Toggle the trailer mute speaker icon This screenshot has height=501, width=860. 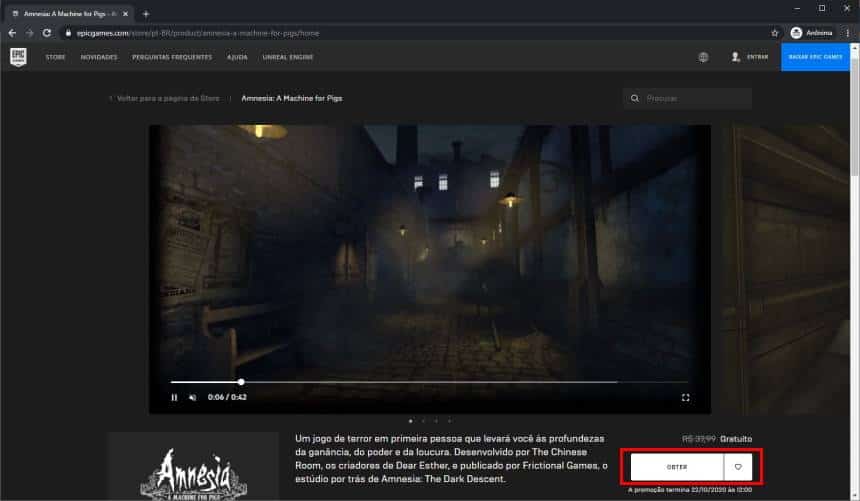[193, 397]
